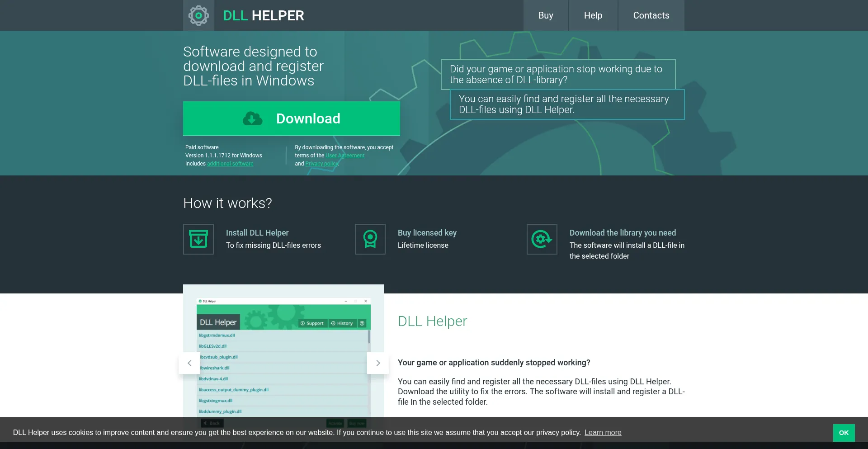Click the Install DLL Helper heading
868x449 pixels.
pyautogui.click(x=257, y=233)
